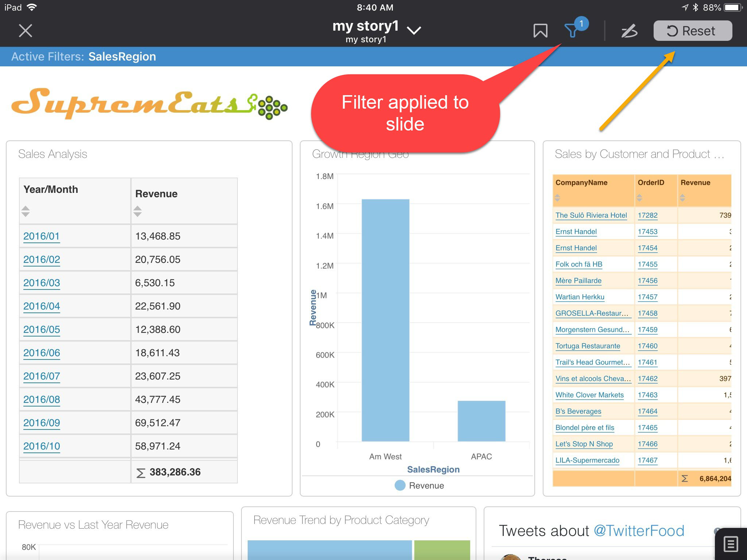Open the notes icon at bottom right
Screen dimensions: 747x560
pos(731,544)
